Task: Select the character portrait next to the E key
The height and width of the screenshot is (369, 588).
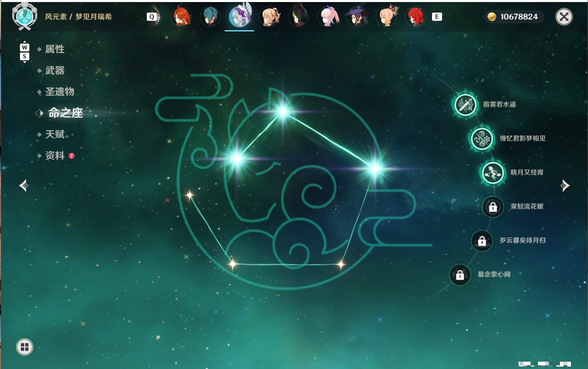Action: point(416,16)
